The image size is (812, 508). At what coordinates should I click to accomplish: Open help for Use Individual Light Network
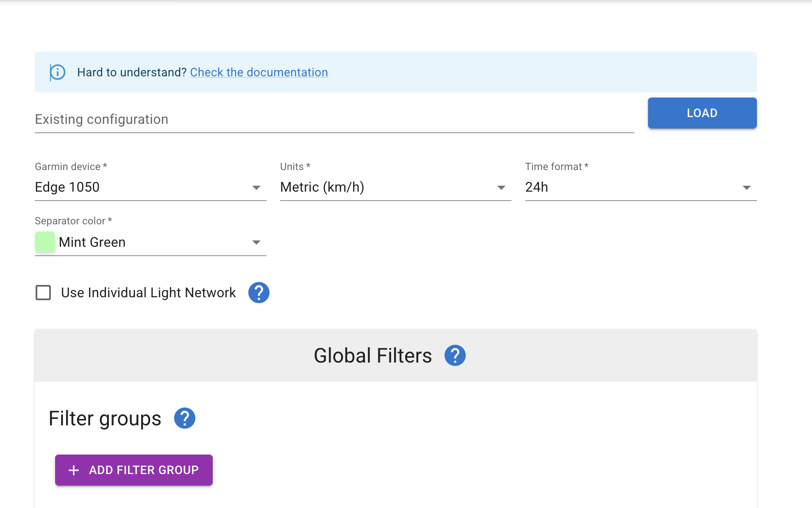(x=259, y=293)
